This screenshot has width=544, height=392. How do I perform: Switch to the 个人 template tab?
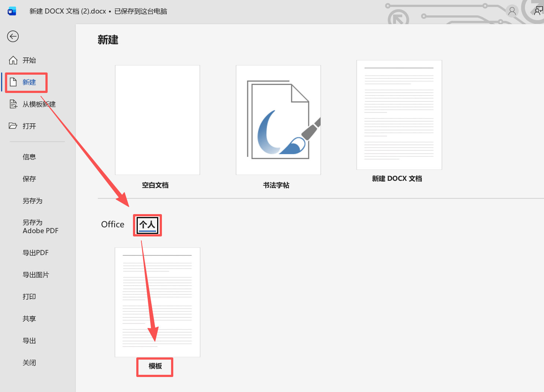click(x=147, y=225)
